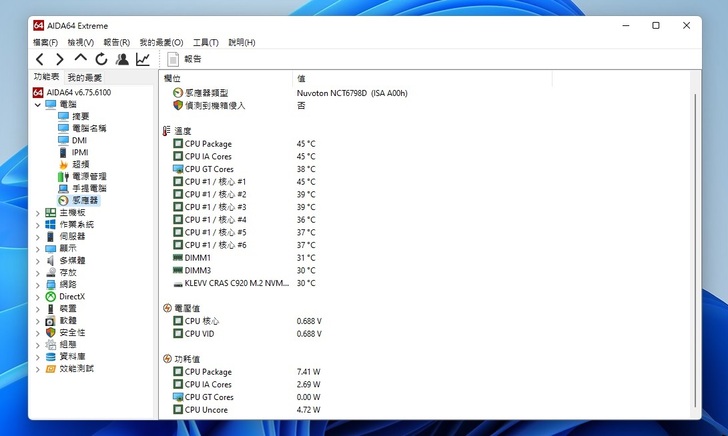Switch to the 我的最愛 tab

[x=85, y=77]
